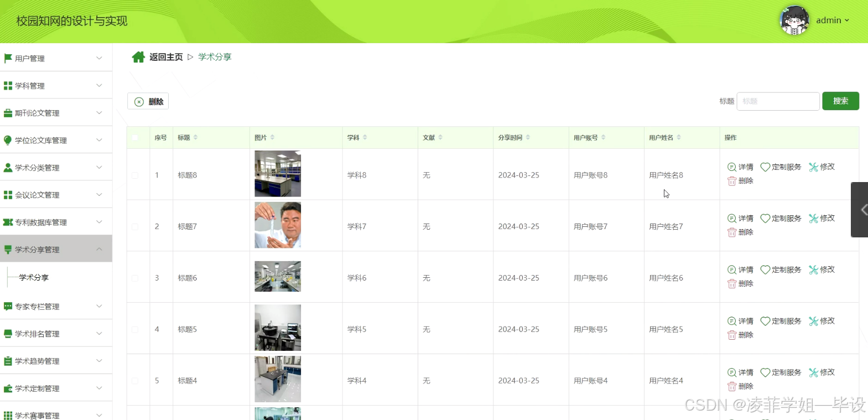The width and height of the screenshot is (868, 420).
Task: Expand the 学位论文库管理 chevron
Action: click(x=99, y=140)
